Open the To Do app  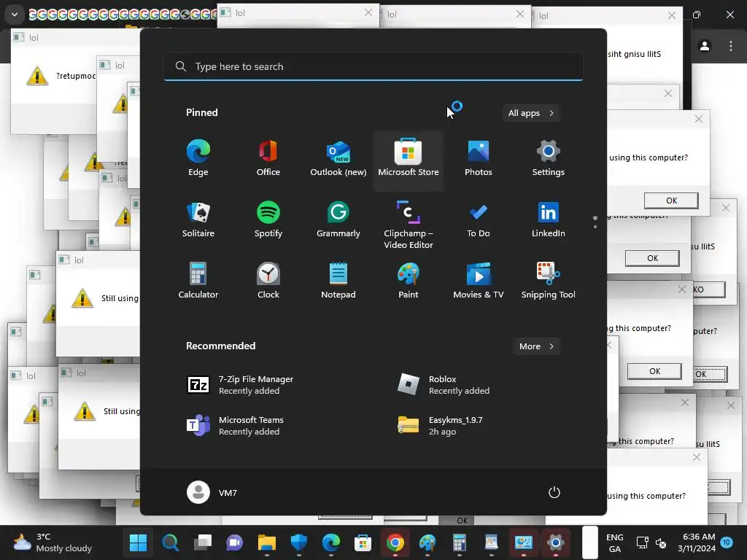tap(479, 219)
